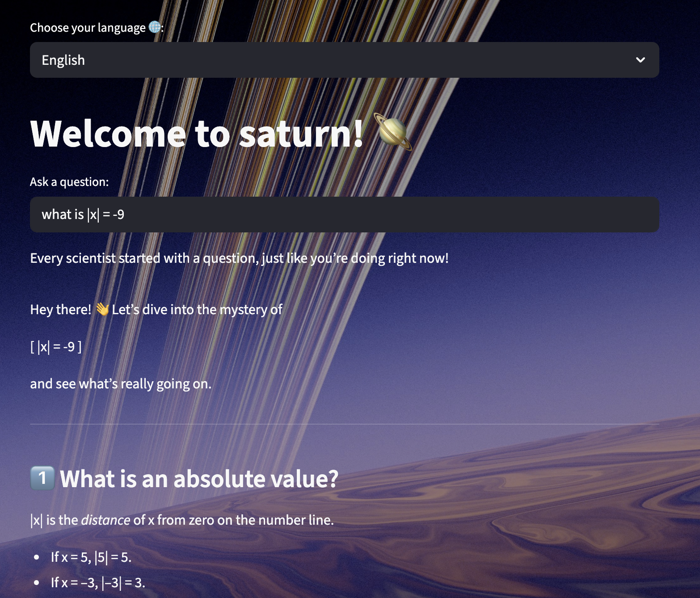Screen dimensions: 700x598
Task: Click the 'Choose your language' label
Action: pos(88,28)
